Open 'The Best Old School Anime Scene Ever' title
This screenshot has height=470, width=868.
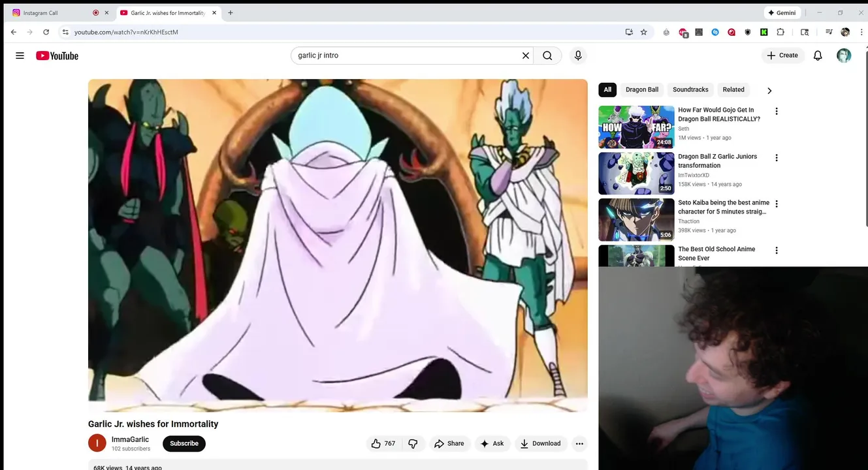tap(716, 253)
